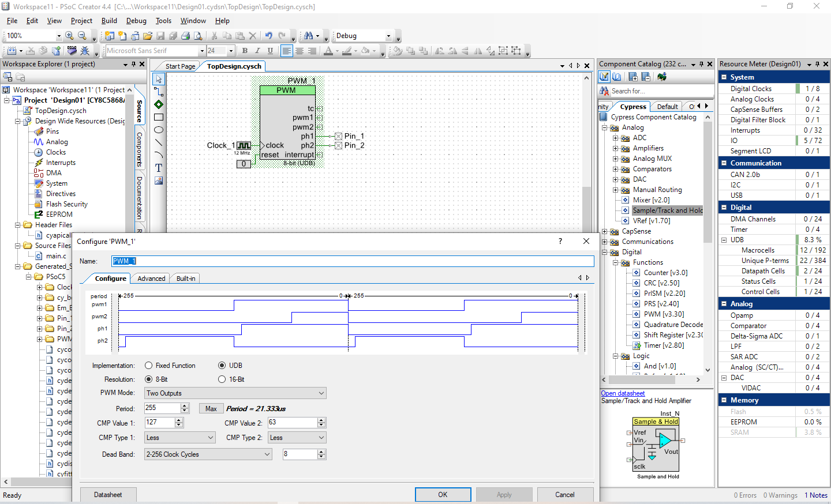This screenshot has width=831, height=504.
Task: Open the File menu
Action: coord(12,21)
